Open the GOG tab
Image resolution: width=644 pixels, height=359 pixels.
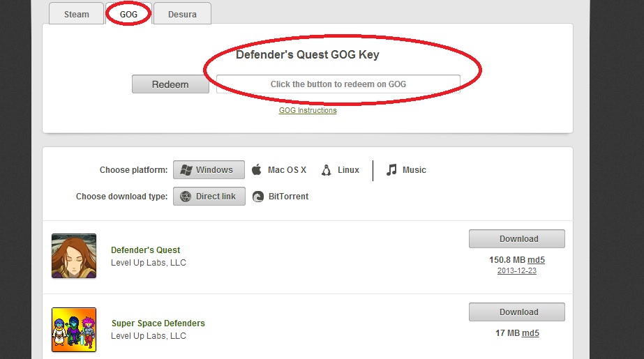point(128,14)
